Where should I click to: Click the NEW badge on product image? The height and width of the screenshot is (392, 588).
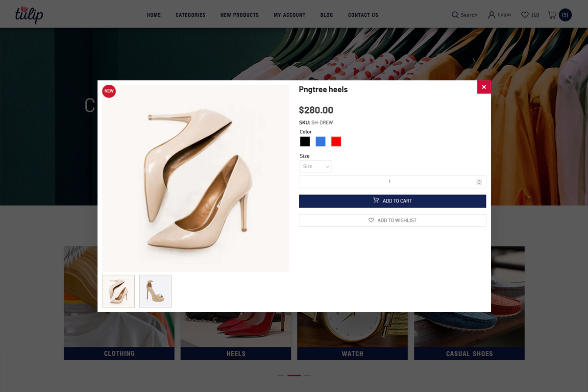pyautogui.click(x=109, y=91)
